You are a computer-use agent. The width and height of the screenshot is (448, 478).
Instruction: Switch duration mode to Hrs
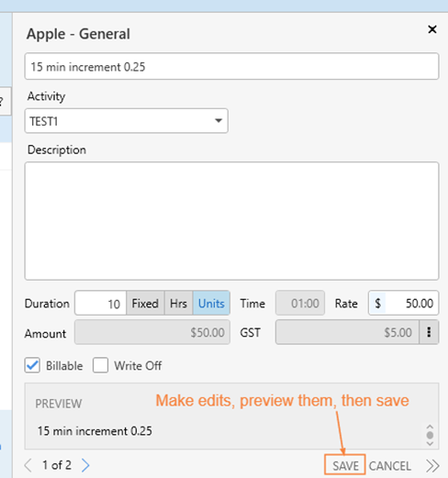pyautogui.click(x=178, y=304)
